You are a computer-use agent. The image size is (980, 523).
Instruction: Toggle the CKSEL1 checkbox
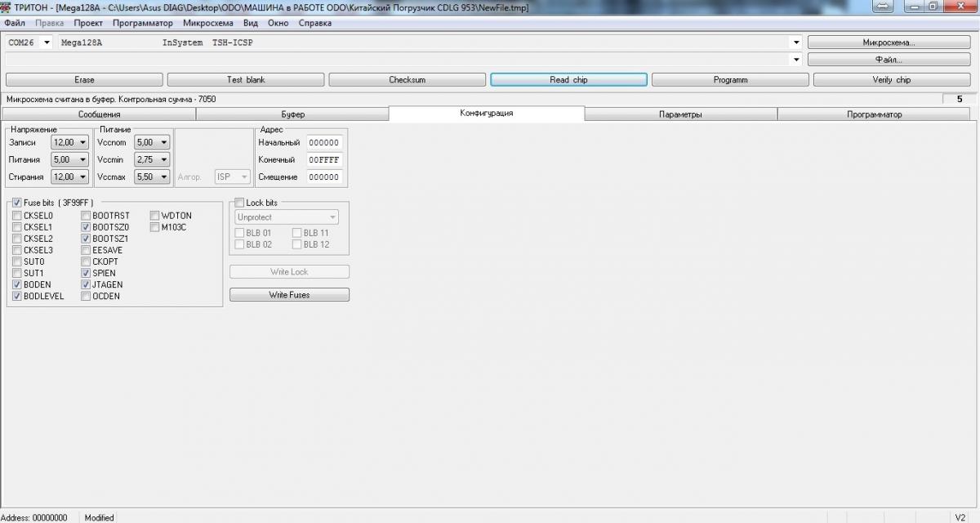[x=17, y=227]
